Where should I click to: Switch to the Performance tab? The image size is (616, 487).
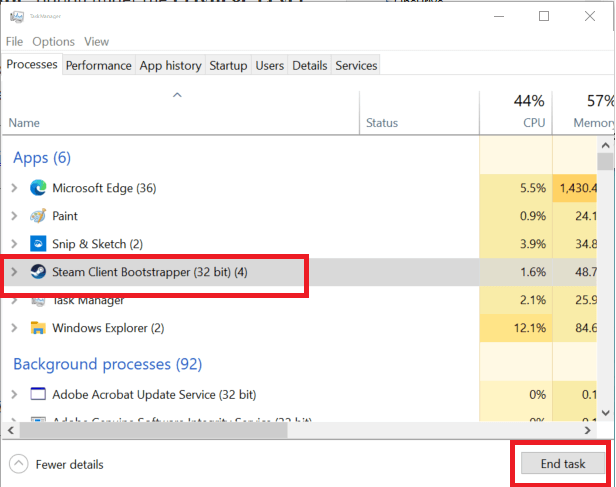pos(99,66)
